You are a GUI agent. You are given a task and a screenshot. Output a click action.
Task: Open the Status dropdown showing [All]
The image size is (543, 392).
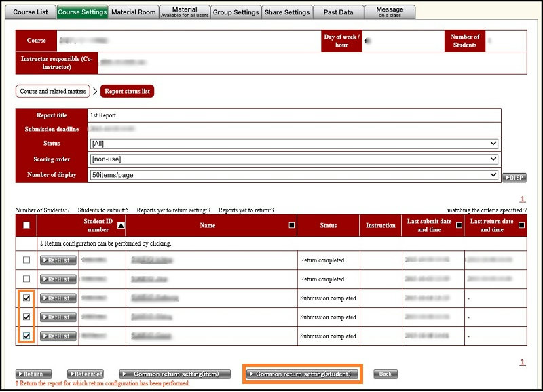[x=294, y=144]
